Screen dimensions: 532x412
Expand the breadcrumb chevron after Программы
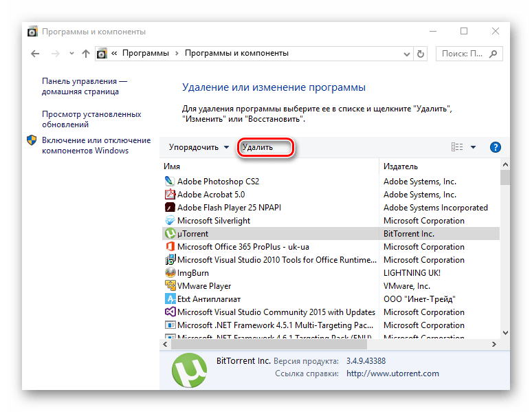[177, 54]
